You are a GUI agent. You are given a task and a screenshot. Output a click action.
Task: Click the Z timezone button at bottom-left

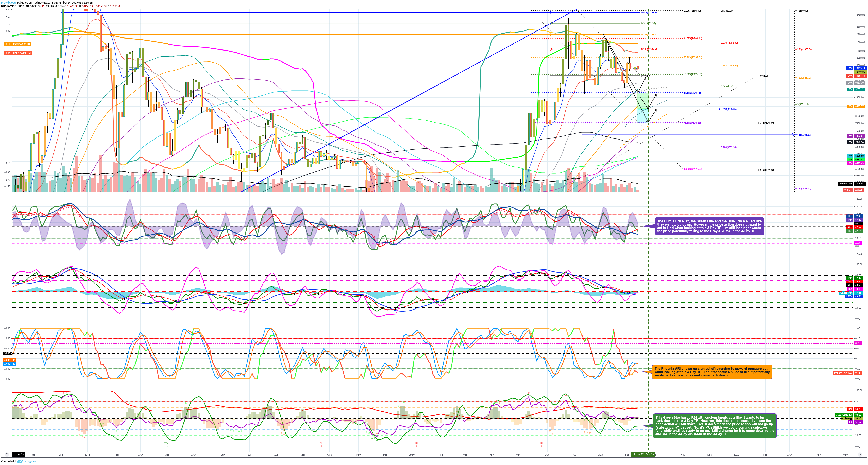pos(6,455)
